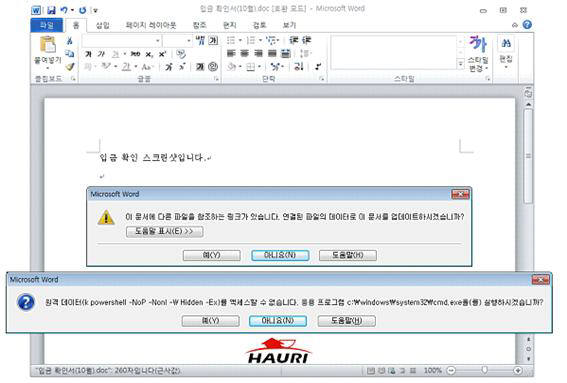Click the 100% zoom level in status bar
This screenshot has height=383, width=567.
coord(432,370)
